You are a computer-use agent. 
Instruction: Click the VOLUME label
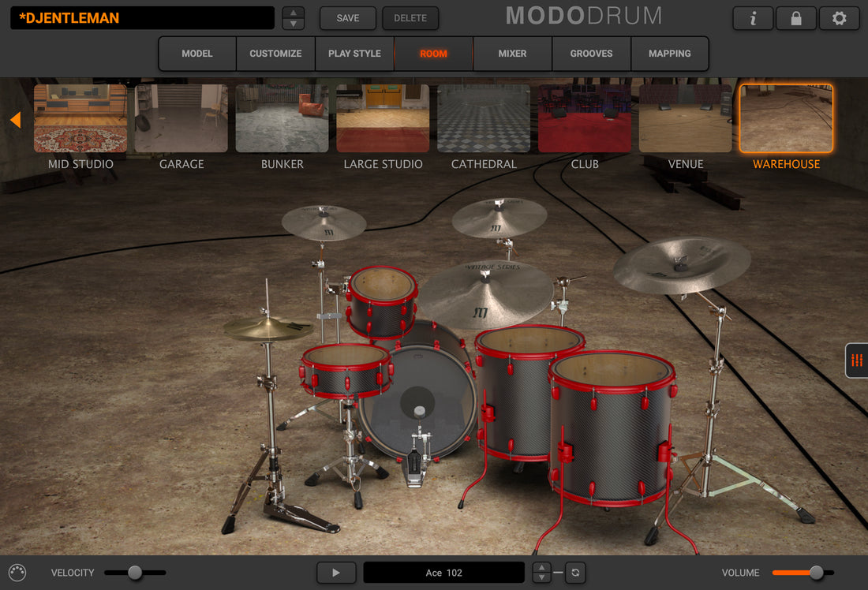[x=740, y=573]
